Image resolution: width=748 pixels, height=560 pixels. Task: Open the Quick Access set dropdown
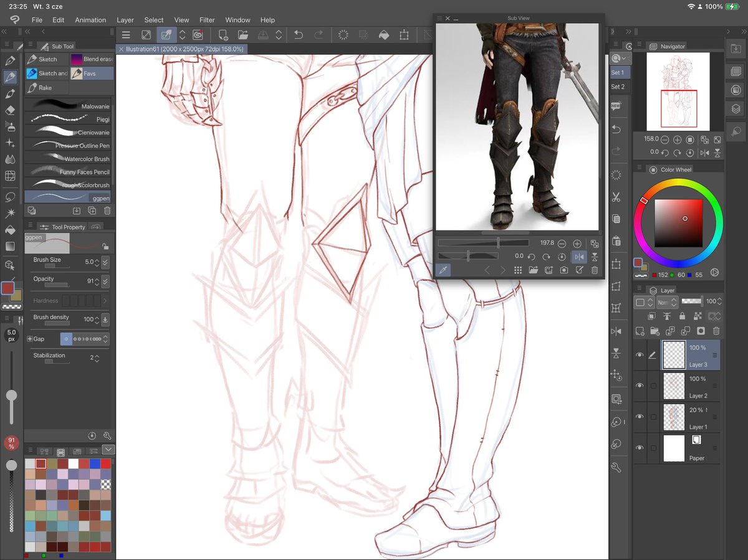tap(621, 58)
